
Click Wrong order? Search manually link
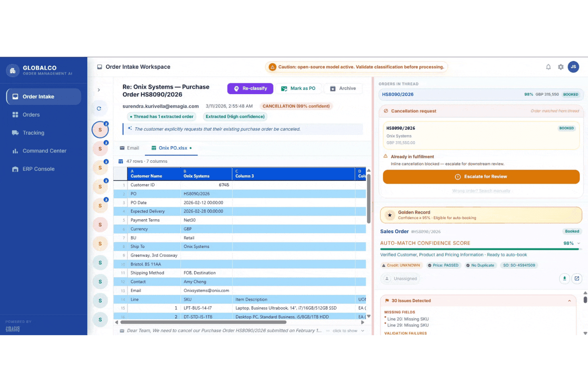[481, 191]
